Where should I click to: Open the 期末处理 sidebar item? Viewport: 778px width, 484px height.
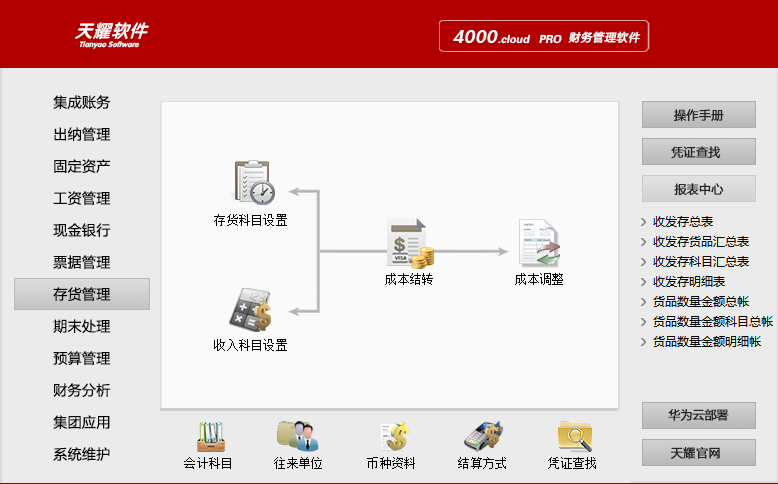pos(82,326)
